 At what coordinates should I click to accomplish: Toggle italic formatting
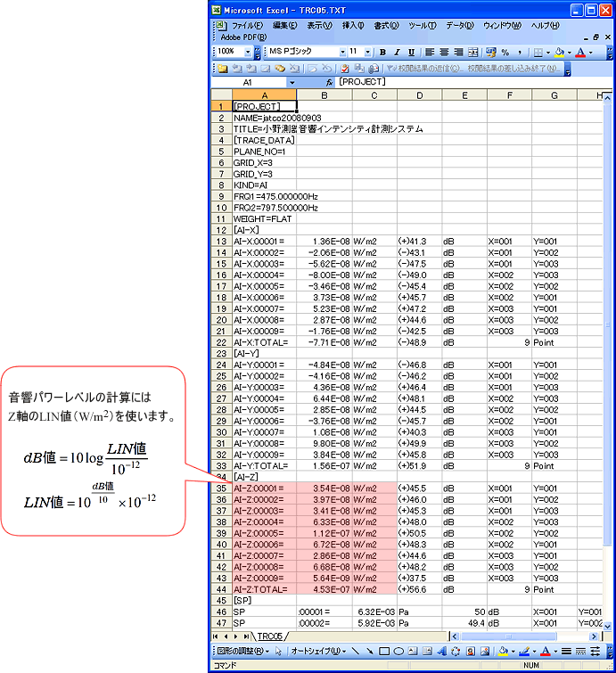(x=397, y=53)
